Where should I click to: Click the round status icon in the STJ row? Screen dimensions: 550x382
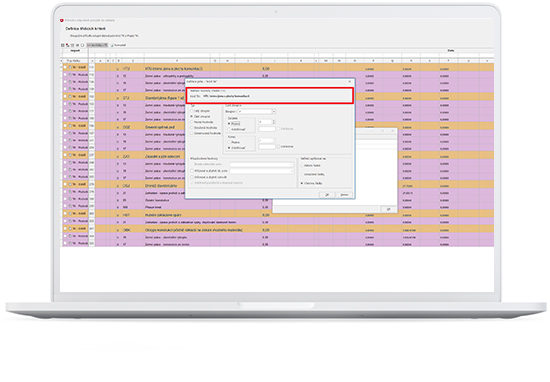pos(70,96)
